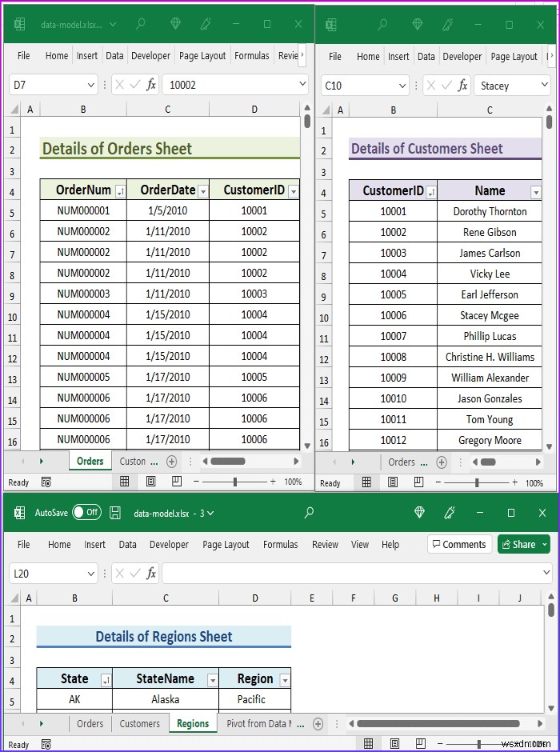Click the empty formula bar in Regions window
560x752 pixels.
[357, 573]
